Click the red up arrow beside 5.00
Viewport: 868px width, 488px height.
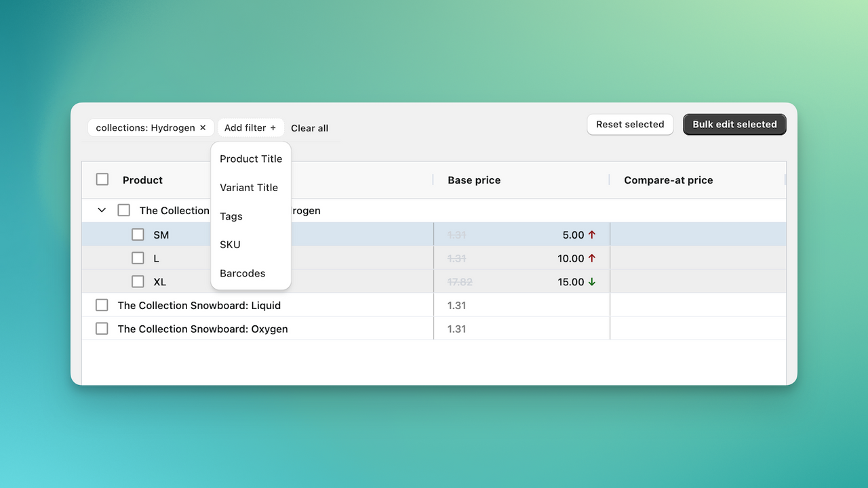[x=592, y=235]
